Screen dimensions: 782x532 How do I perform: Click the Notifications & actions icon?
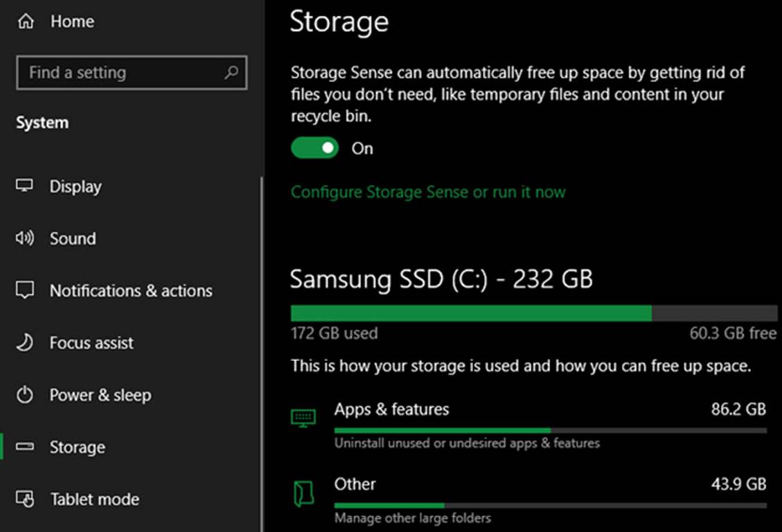[25, 291]
